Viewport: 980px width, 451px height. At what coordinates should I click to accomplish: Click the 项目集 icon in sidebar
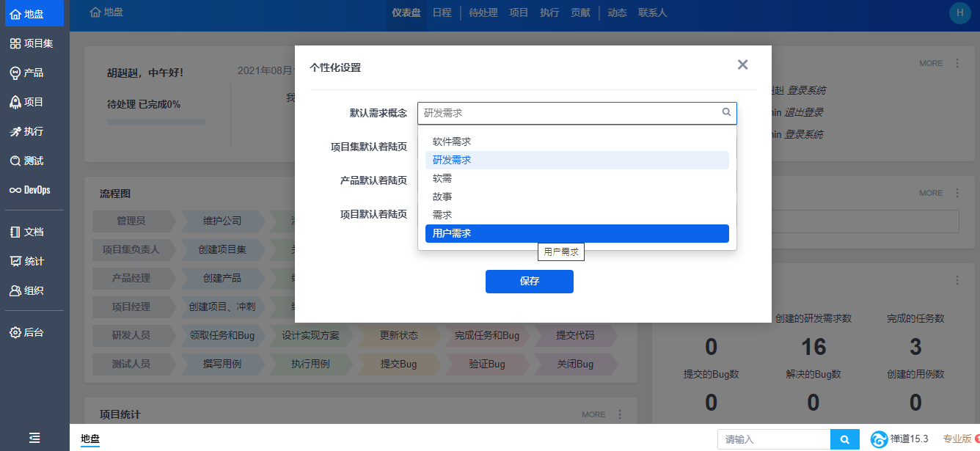pyautogui.click(x=15, y=44)
